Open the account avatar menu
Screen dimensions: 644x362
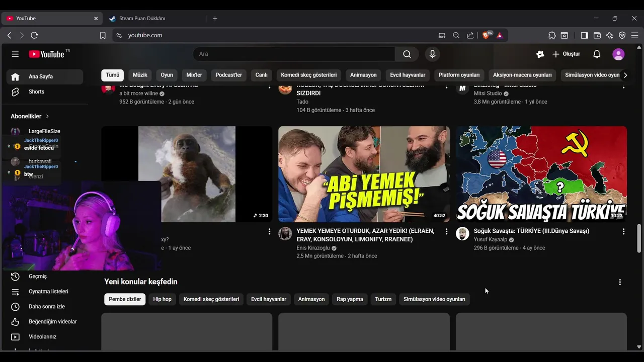tap(618, 54)
